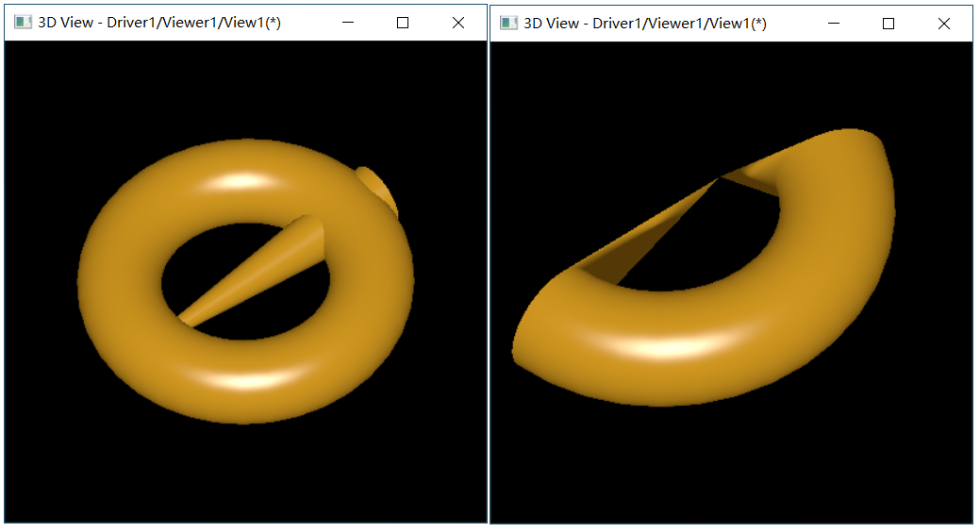
Task: Click the right 3D View window's app icon
Action: pyautogui.click(x=508, y=23)
